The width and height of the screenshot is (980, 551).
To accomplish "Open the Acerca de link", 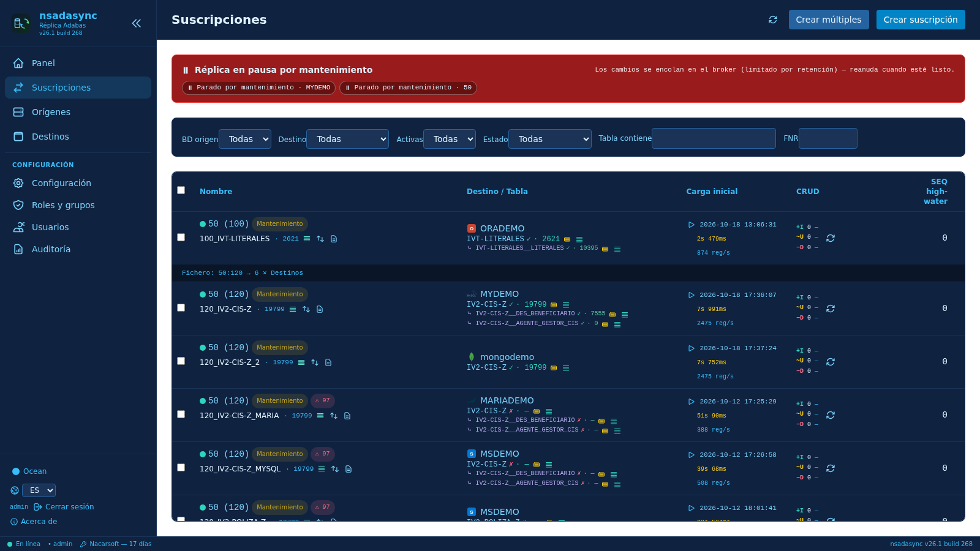I will coord(34,522).
